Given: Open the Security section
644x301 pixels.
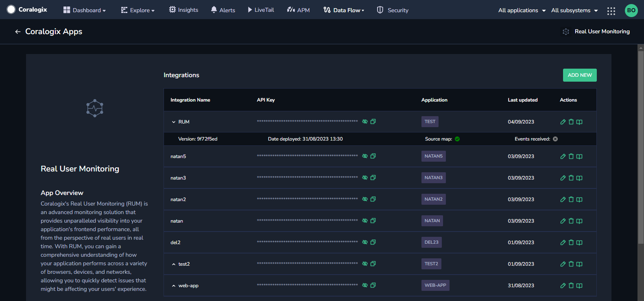Looking at the screenshot, I should pos(393,10).
